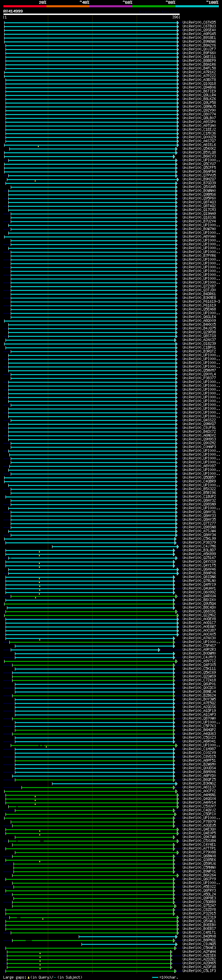This screenshot has width=222, height=980.
Task: Open hit UniRef100_B3KNG2
Action: click(199, 783)
